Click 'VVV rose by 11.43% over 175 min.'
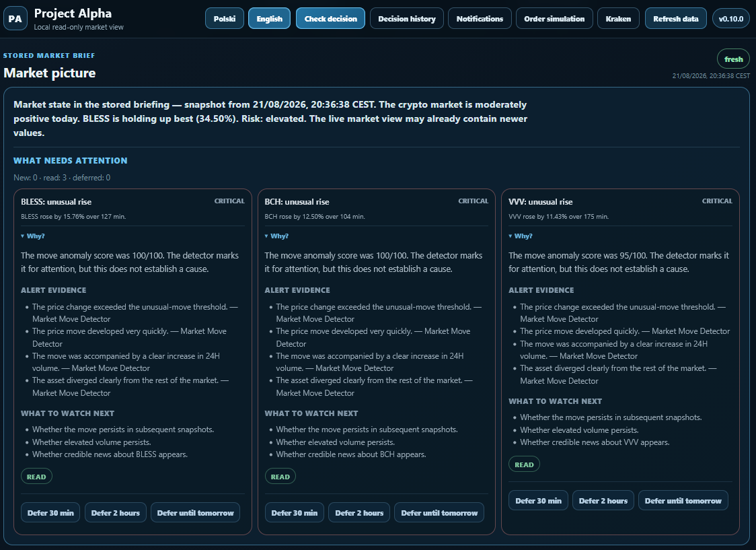 pos(559,217)
